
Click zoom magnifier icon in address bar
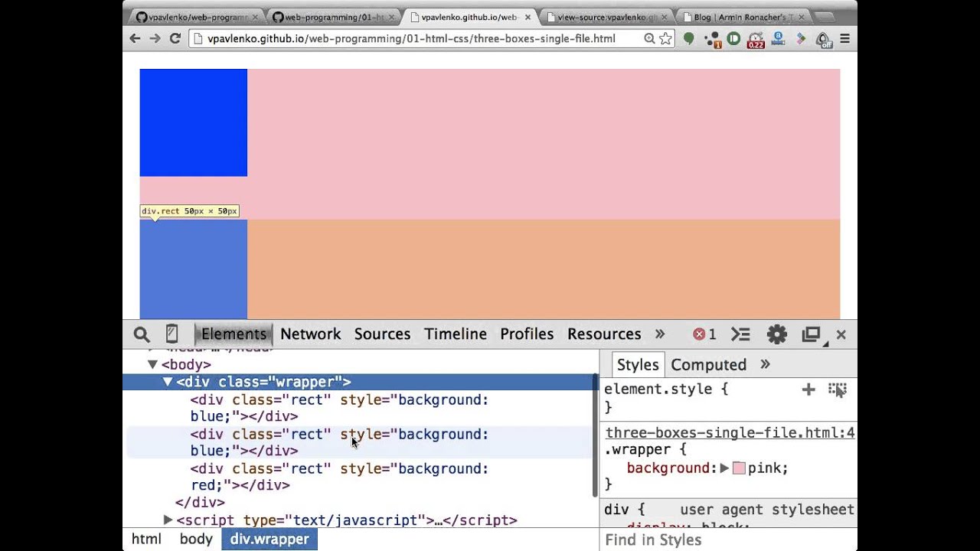649,38
